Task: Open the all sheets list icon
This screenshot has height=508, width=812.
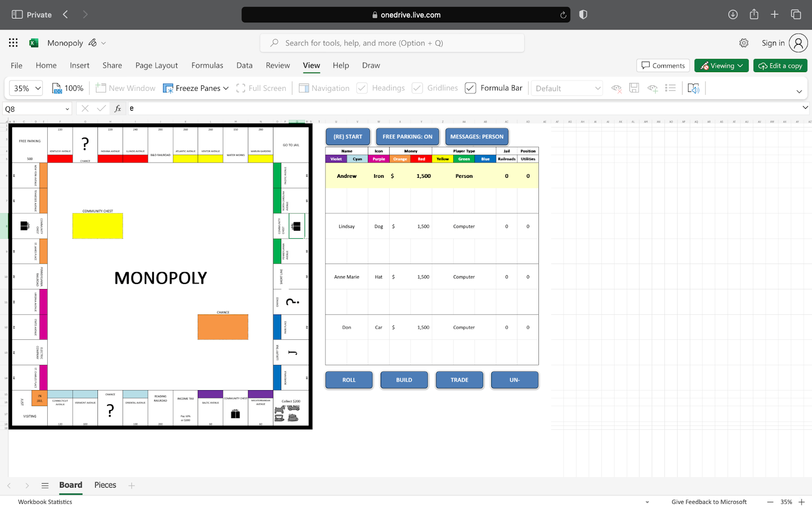Action: click(x=45, y=486)
